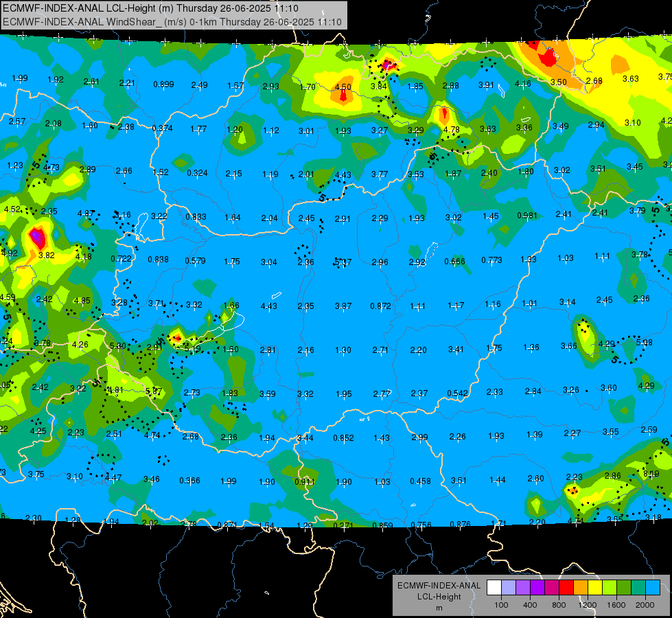Click the magenta legend swatch

[x=552, y=587]
